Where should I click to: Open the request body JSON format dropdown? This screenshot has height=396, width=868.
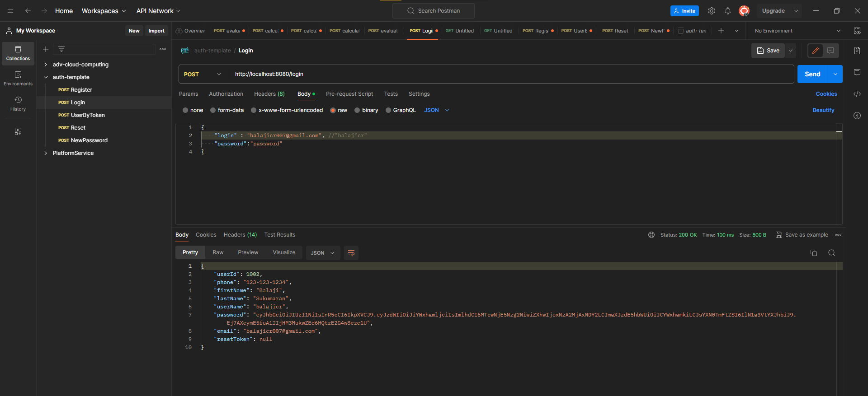437,110
